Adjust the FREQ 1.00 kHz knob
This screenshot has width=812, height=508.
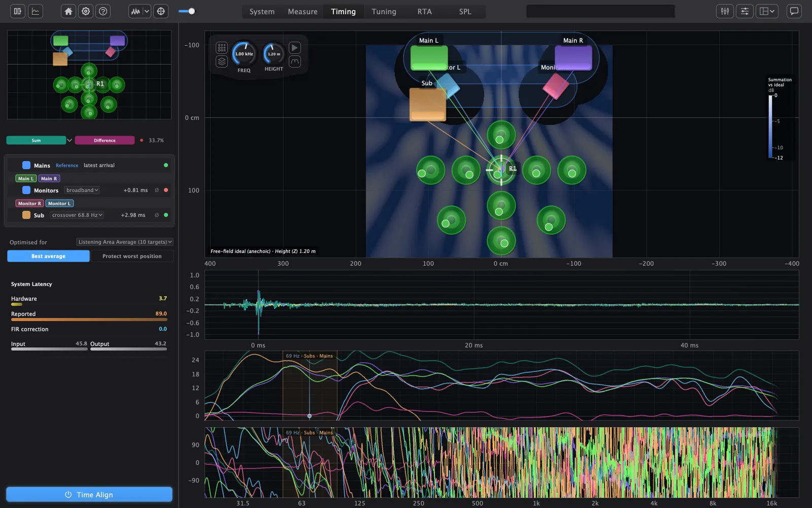pos(244,54)
